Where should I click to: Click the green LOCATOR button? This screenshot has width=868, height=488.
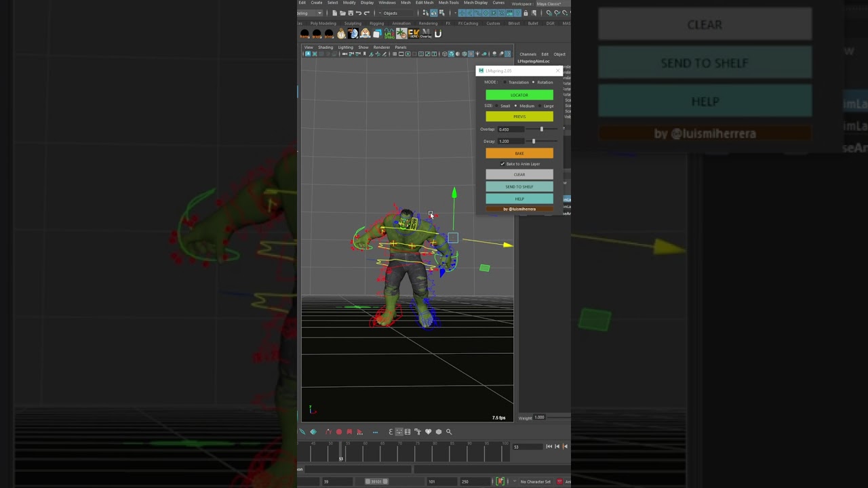click(519, 95)
